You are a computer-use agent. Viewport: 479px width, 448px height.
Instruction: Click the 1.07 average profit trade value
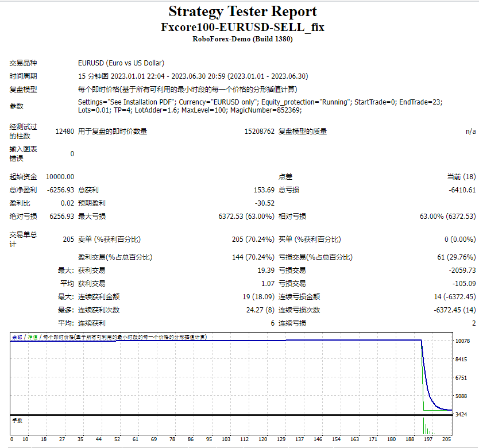pos(268,284)
